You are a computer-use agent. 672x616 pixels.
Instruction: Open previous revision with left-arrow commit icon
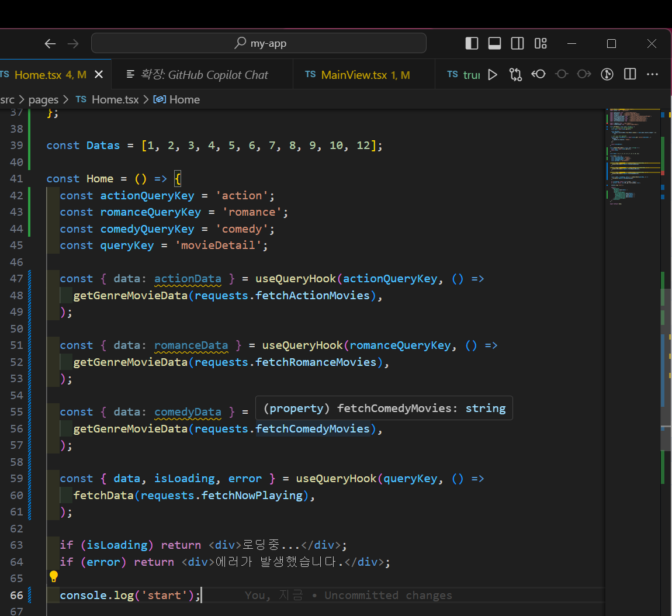click(x=538, y=74)
